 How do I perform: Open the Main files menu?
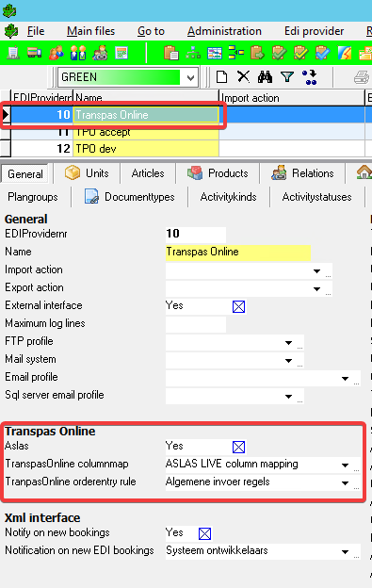click(x=91, y=31)
